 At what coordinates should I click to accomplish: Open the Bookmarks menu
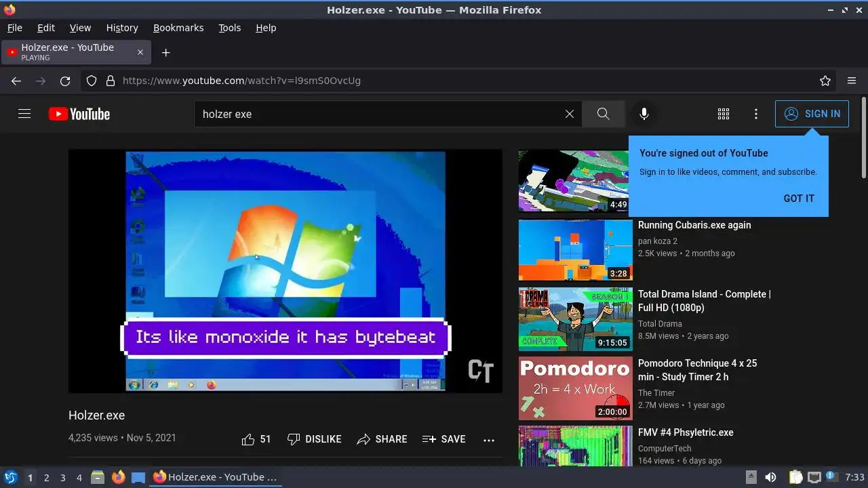coord(178,28)
